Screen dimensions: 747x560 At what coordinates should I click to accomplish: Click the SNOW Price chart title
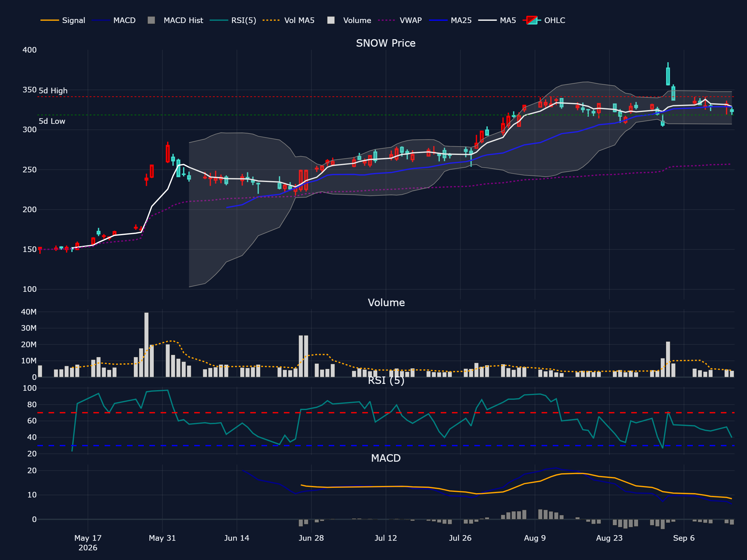(x=386, y=43)
